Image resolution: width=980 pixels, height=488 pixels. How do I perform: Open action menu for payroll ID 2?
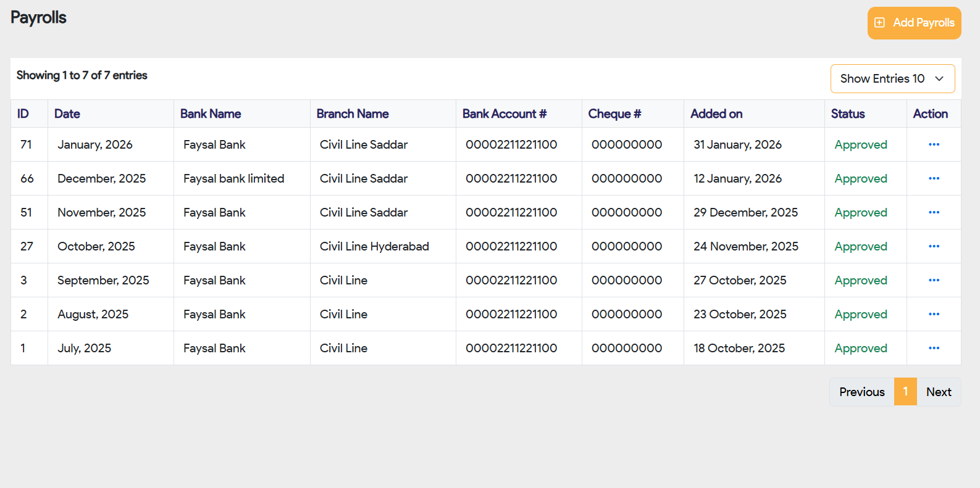pos(934,314)
